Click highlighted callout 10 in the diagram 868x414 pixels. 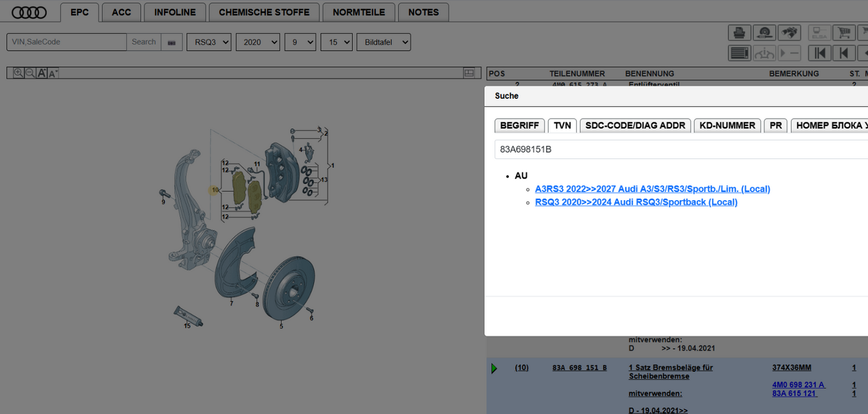(215, 190)
